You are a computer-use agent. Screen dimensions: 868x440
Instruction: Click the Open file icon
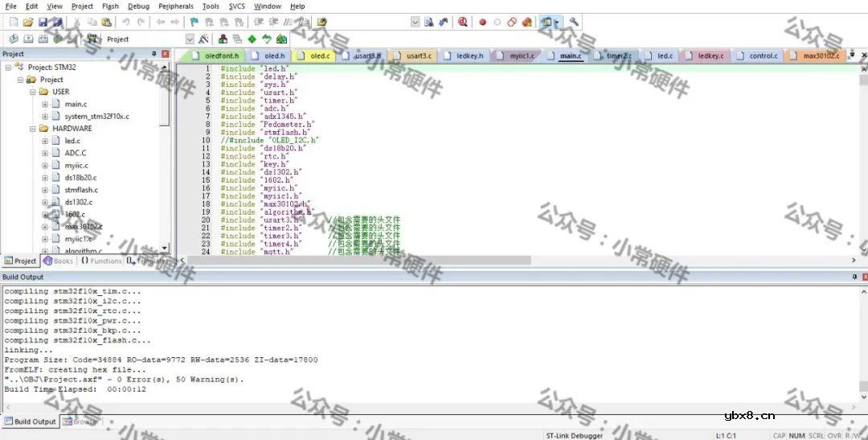coord(28,22)
